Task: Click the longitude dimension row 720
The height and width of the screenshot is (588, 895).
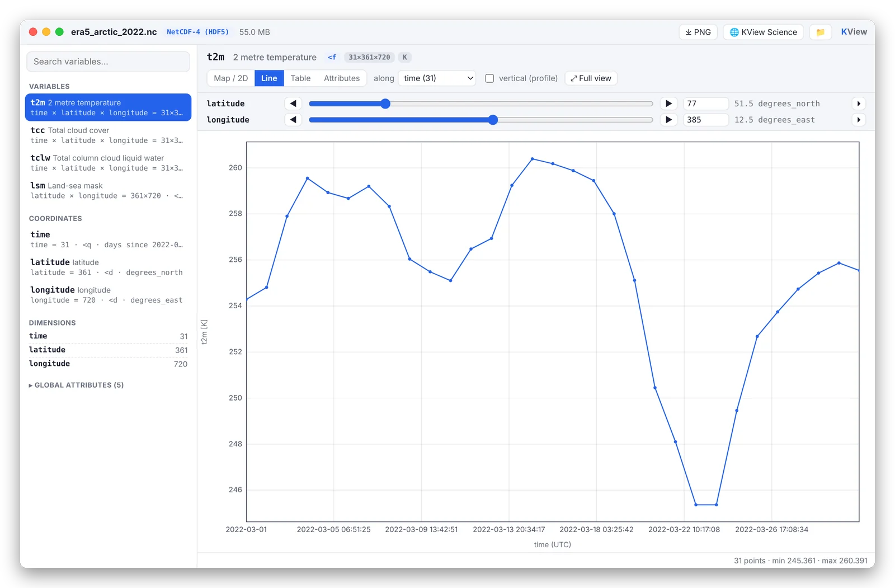Action: tap(108, 364)
